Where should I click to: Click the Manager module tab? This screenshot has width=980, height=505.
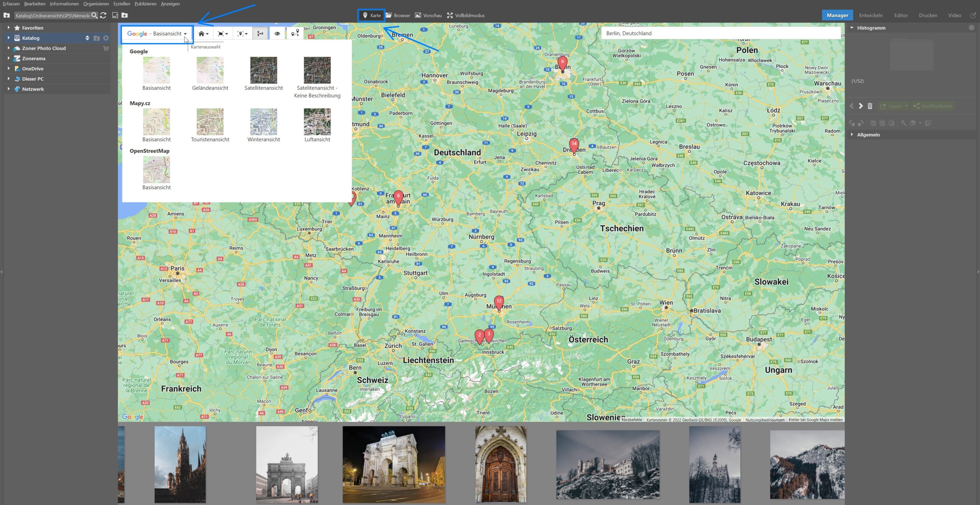837,15
